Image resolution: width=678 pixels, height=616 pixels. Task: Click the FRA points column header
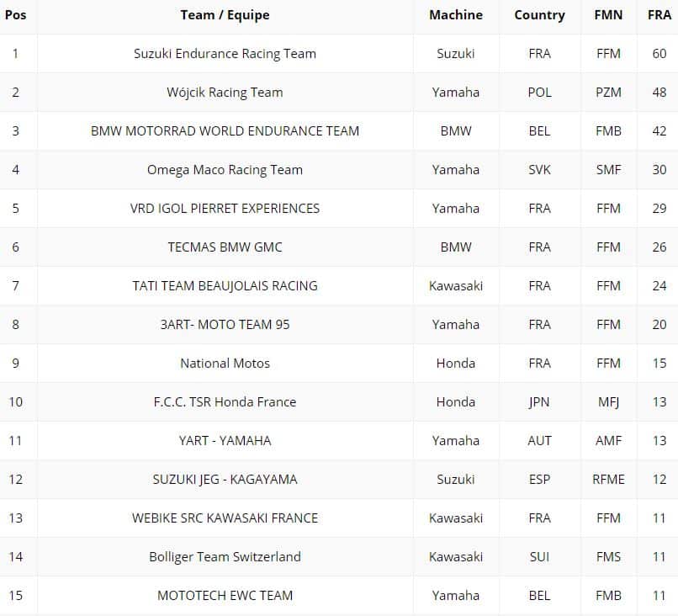659,15
